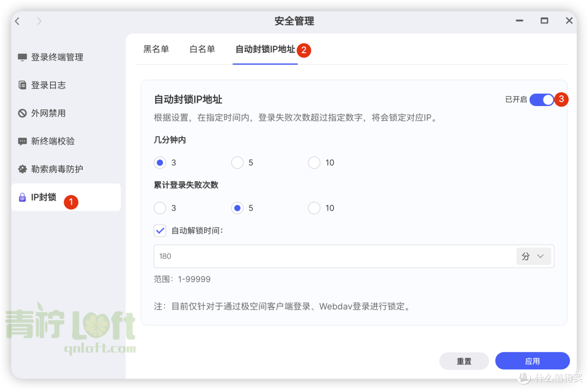This screenshot has width=588, height=390.
Task: Click the lock icon beside IP封锁
Action: 22,197
